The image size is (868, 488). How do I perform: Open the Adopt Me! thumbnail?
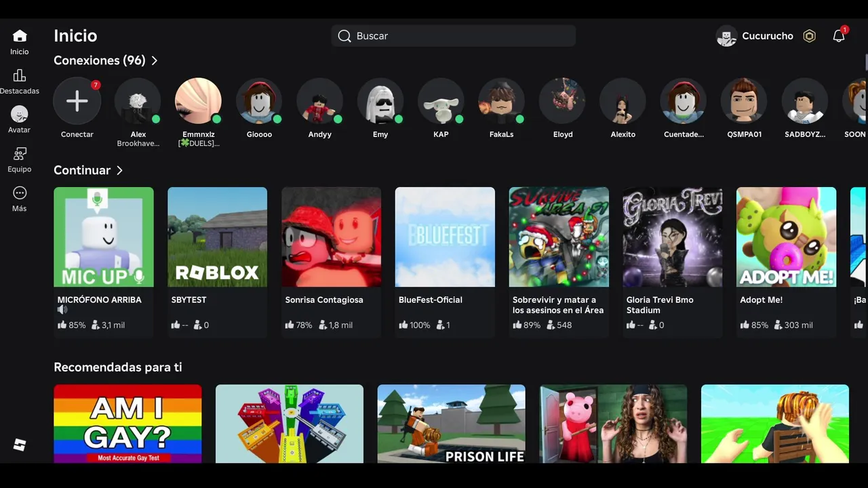click(787, 237)
